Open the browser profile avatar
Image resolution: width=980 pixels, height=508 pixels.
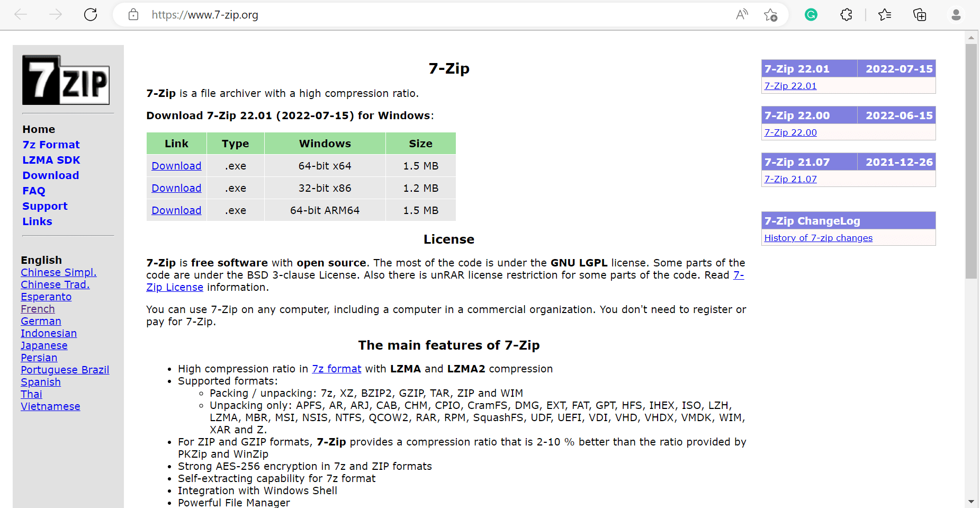coord(956,15)
